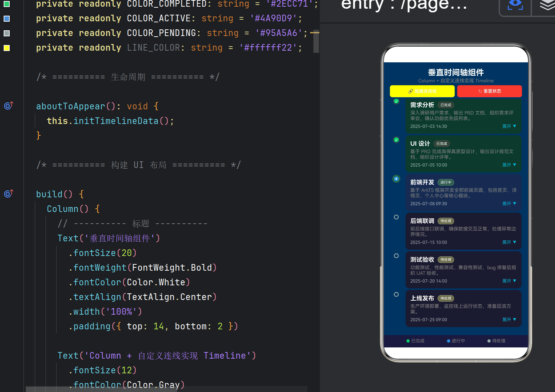Click the entry : /page... previewer title
Screen dimensions: 555x392
point(404,4)
